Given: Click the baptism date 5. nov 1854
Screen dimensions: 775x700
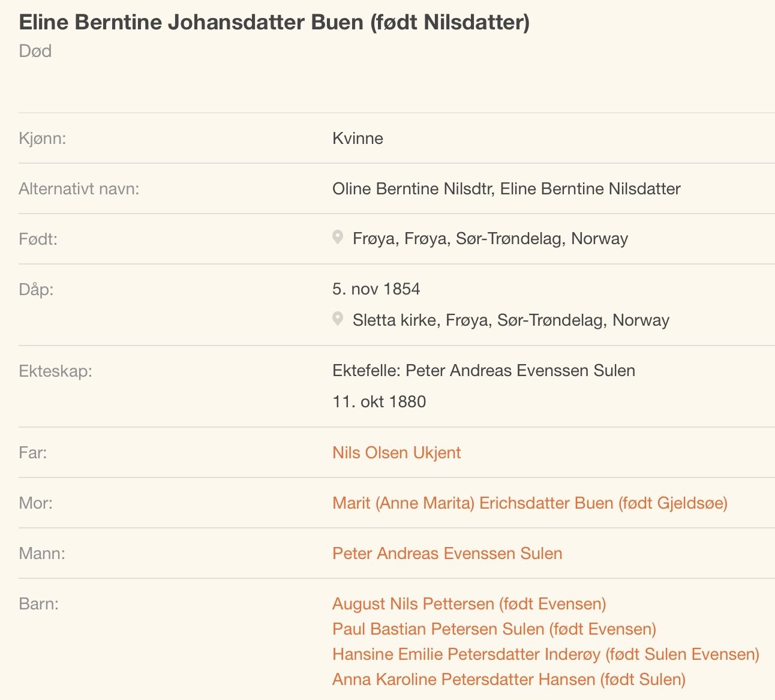Looking at the screenshot, I should pyautogui.click(x=376, y=289).
